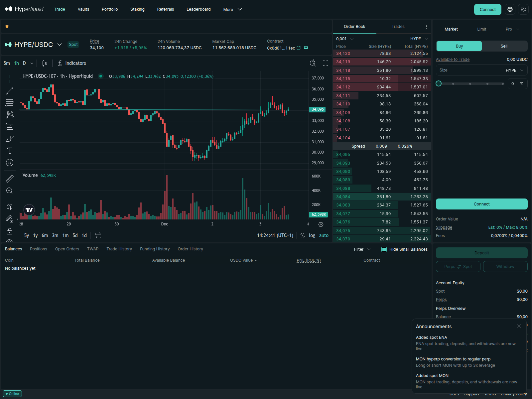Open contract external link icon
532x399 pixels.
click(299, 48)
